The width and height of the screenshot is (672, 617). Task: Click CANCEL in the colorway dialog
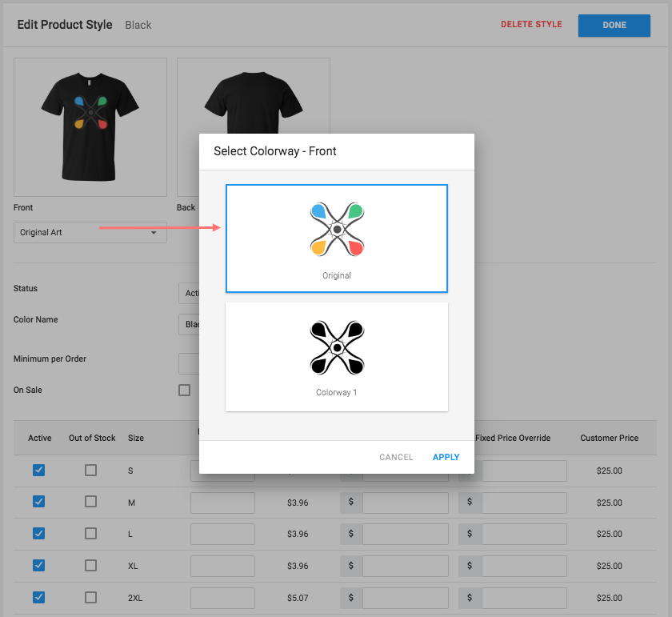pyautogui.click(x=396, y=457)
